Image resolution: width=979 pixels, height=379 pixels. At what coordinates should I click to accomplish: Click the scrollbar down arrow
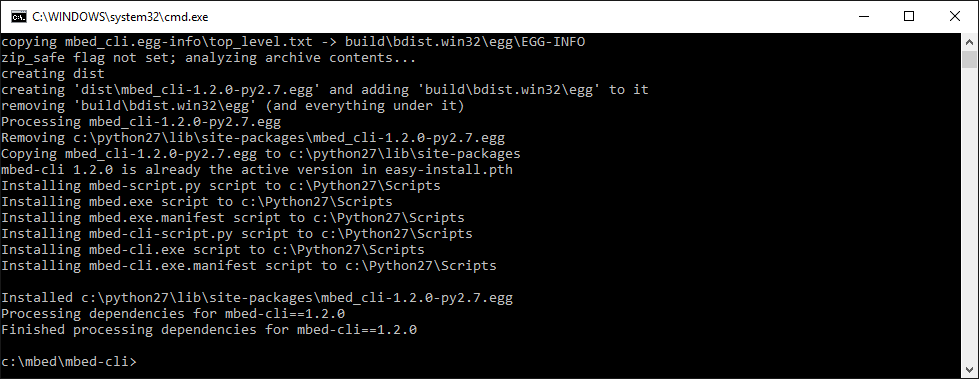point(970,369)
